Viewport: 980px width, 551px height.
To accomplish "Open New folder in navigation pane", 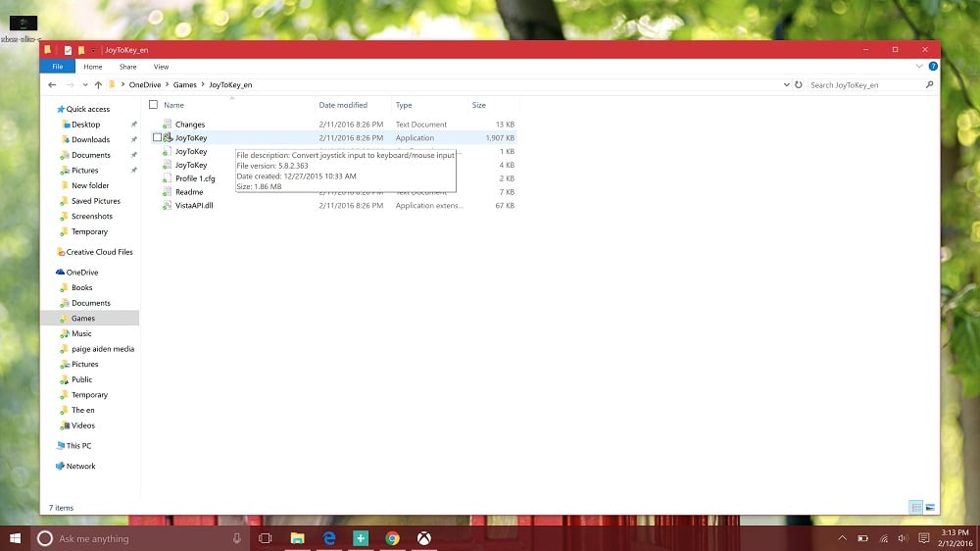I will pos(90,185).
